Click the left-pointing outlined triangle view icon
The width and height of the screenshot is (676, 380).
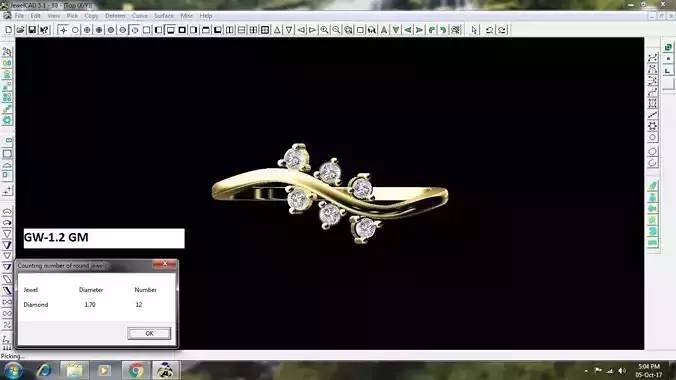pyautogui.click(x=301, y=30)
